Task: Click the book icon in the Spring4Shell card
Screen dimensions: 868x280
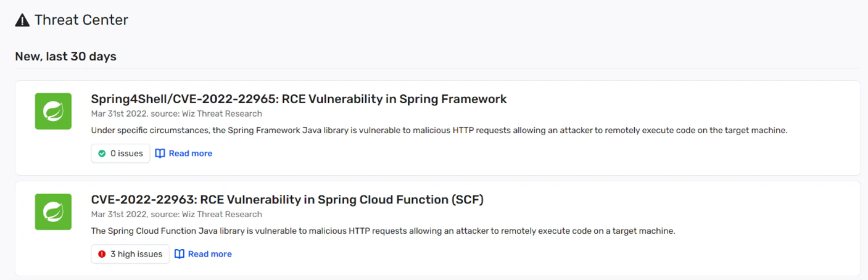Action: (160, 154)
